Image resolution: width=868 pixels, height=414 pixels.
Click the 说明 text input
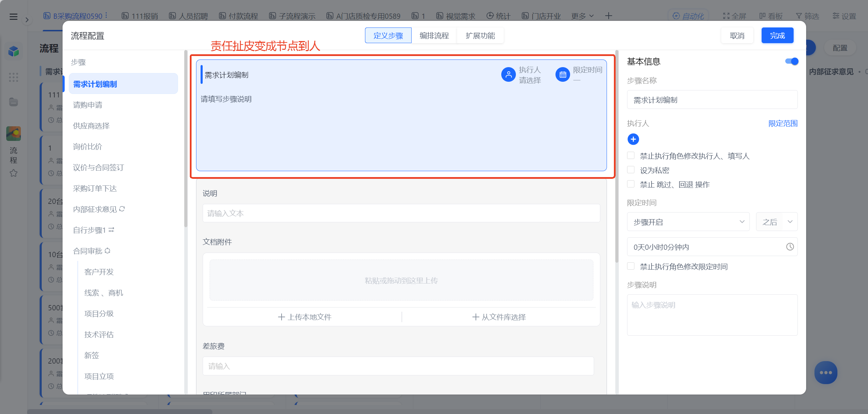(401, 213)
